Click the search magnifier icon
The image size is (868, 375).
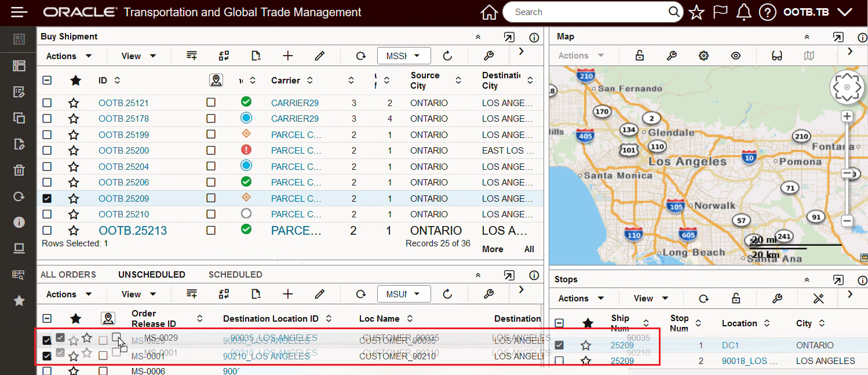[x=674, y=12]
